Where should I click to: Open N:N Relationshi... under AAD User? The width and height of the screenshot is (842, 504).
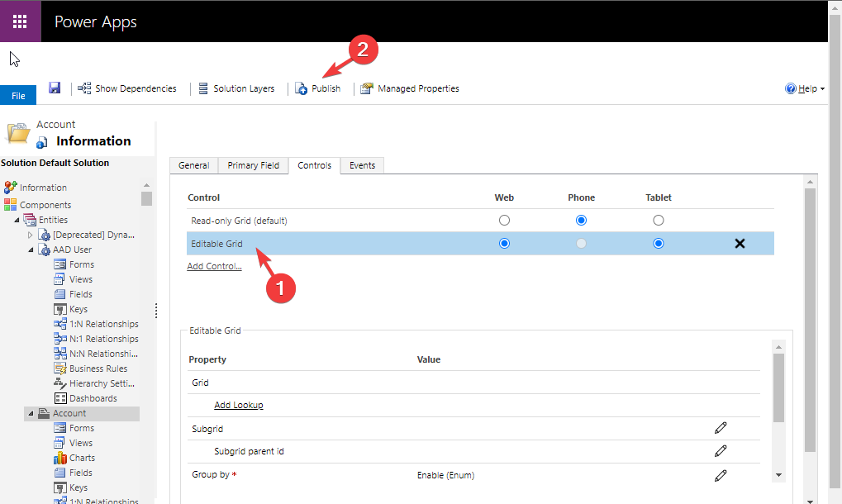(103, 354)
